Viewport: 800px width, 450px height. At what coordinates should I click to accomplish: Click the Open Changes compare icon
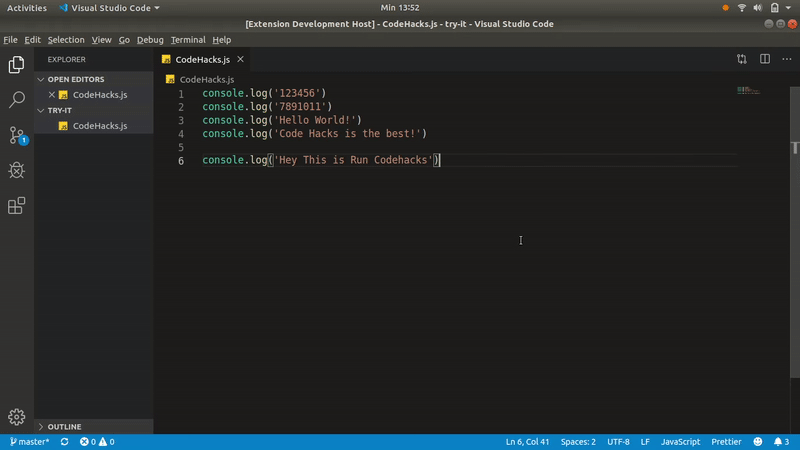pyautogui.click(x=742, y=59)
